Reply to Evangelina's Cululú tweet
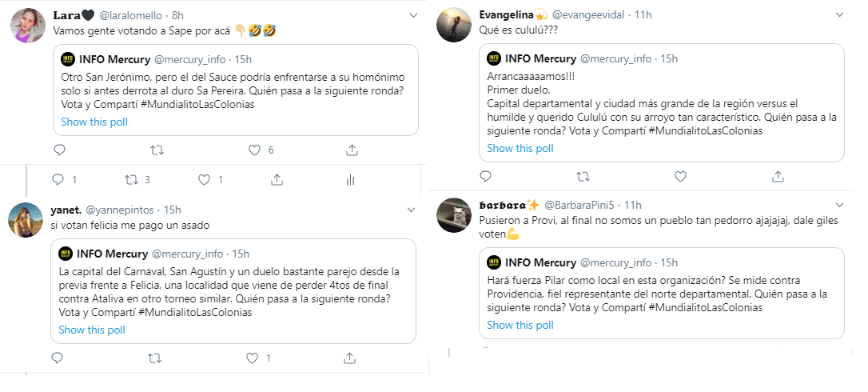Viewport: 868px width, 392px height. click(x=485, y=176)
